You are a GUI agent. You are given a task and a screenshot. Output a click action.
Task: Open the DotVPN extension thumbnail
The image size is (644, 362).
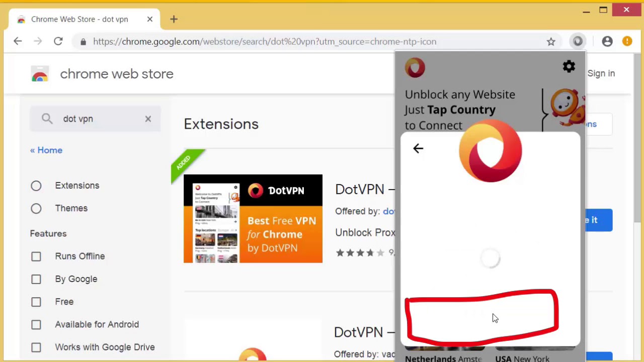pyautogui.click(x=253, y=219)
